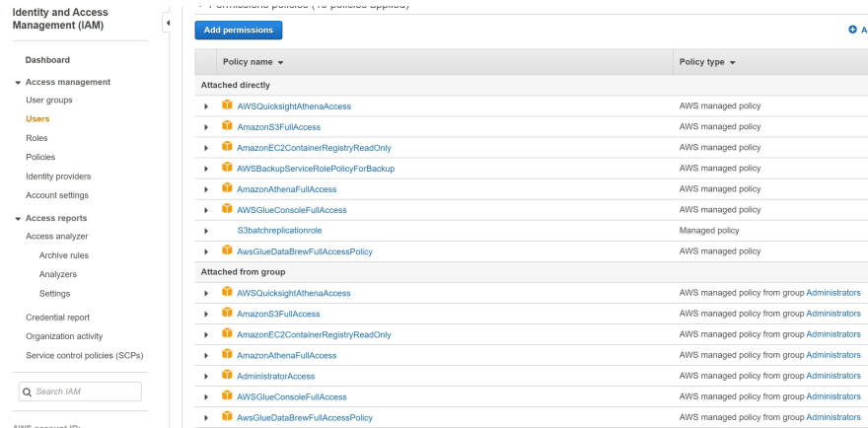Image resolution: width=868 pixels, height=428 pixels.
Task: Click the 'Attached directly' header
Action: [x=236, y=85]
